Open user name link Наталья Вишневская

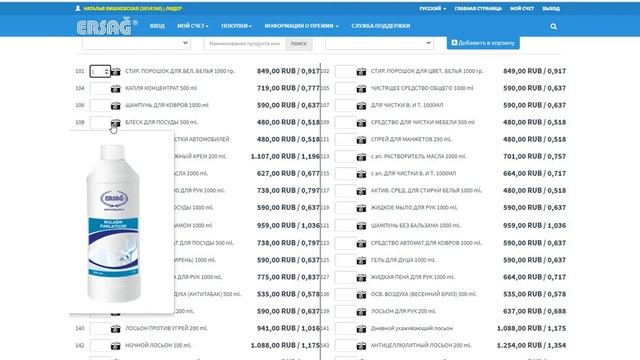pyautogui.click(x=133, y=9)
